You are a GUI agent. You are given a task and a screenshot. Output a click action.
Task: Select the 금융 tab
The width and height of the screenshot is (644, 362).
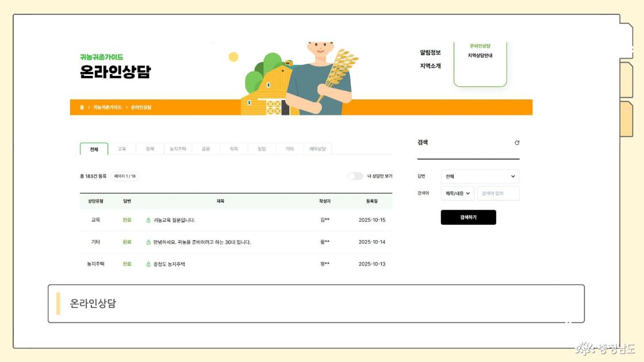[x=205, y=149]
